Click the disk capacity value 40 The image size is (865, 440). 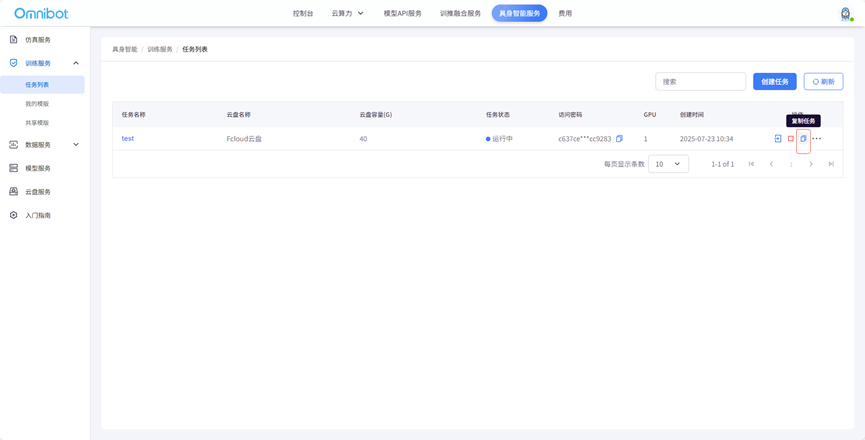pyautogui.click(x=363, y=139)
